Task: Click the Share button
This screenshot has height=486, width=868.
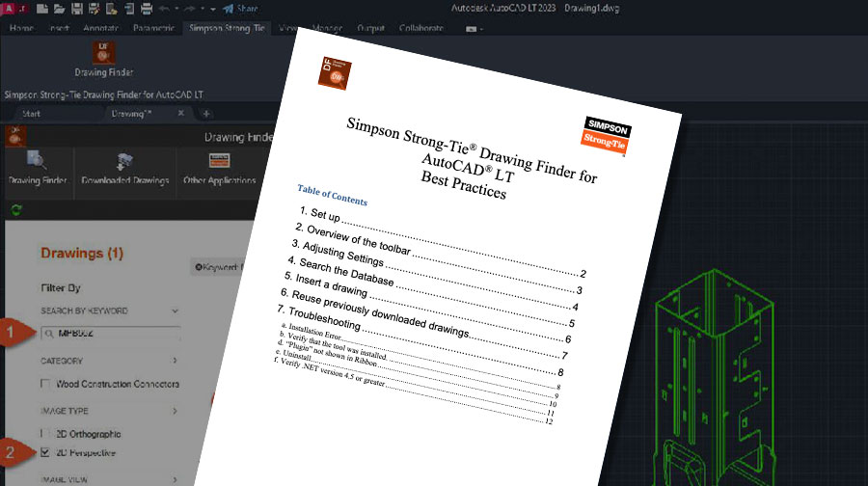Action: [x=241, y=9]
